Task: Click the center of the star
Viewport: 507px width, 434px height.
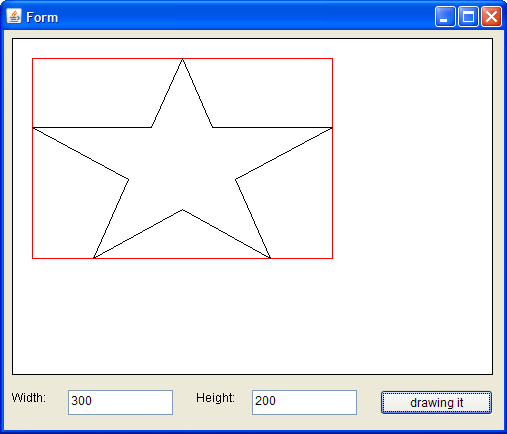Action: [182, 163]
